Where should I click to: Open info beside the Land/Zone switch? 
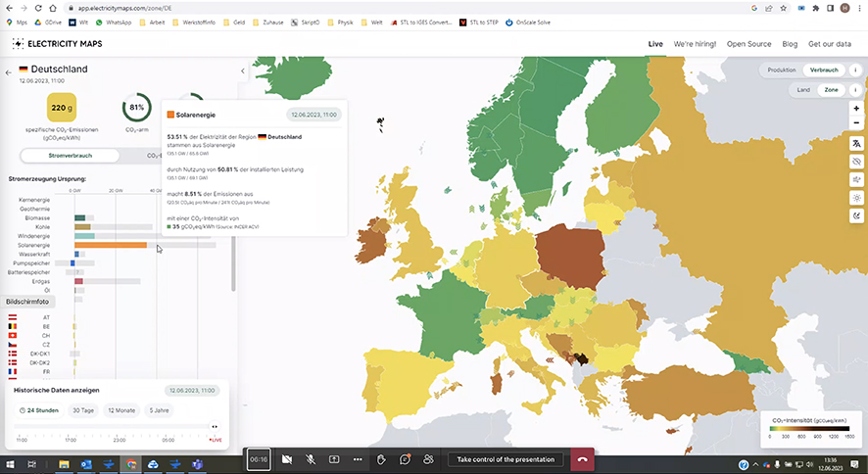click(x=856, y=89)
